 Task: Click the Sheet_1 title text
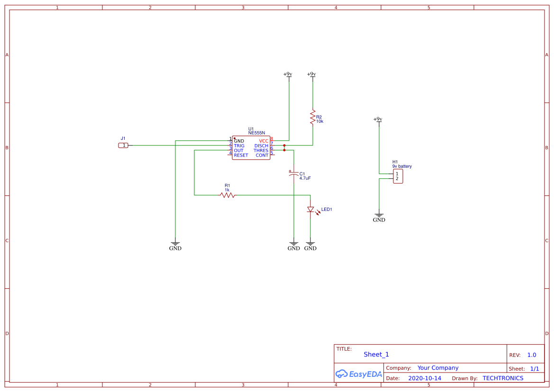point(376,354)
